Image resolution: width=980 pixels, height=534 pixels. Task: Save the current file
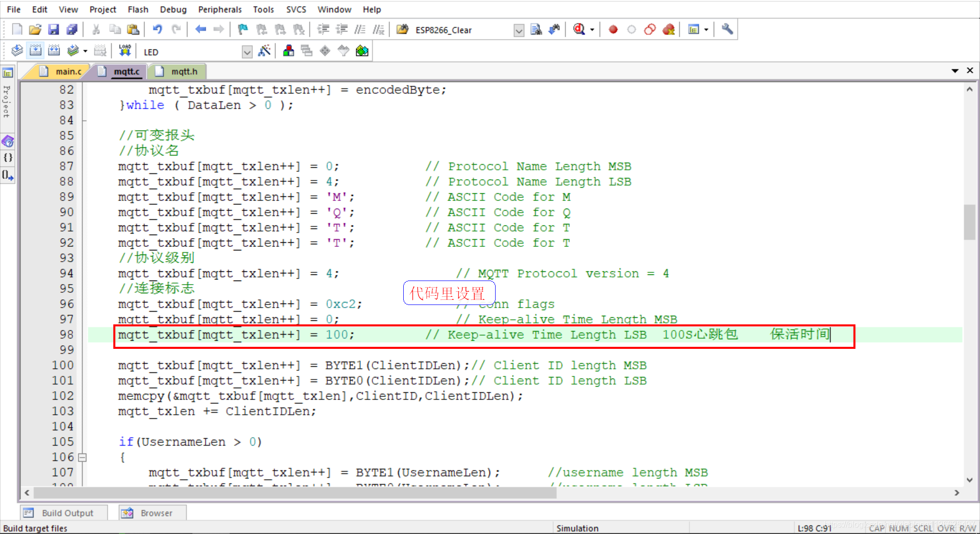pos(54,30)
